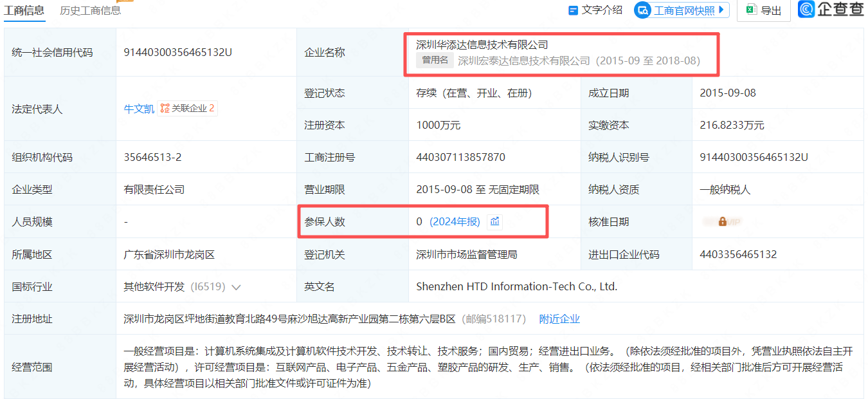Select credit code 91440300356465132U under 统一社会信用代码

tap(178, 53)
